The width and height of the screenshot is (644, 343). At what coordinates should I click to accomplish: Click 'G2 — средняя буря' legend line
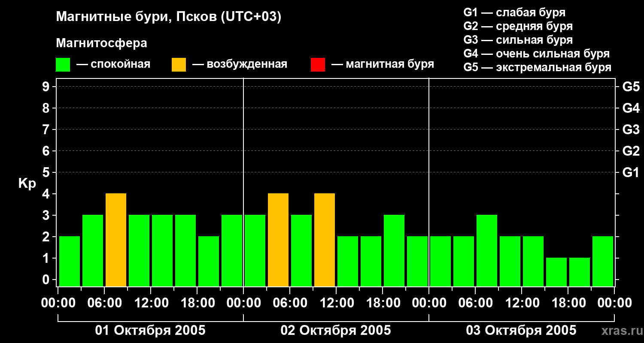coord(518,26)
